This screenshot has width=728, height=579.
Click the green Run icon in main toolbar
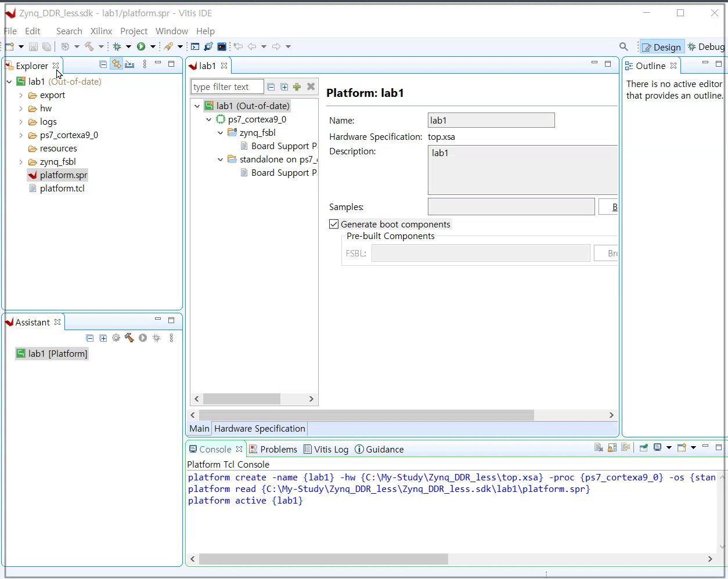141,46
